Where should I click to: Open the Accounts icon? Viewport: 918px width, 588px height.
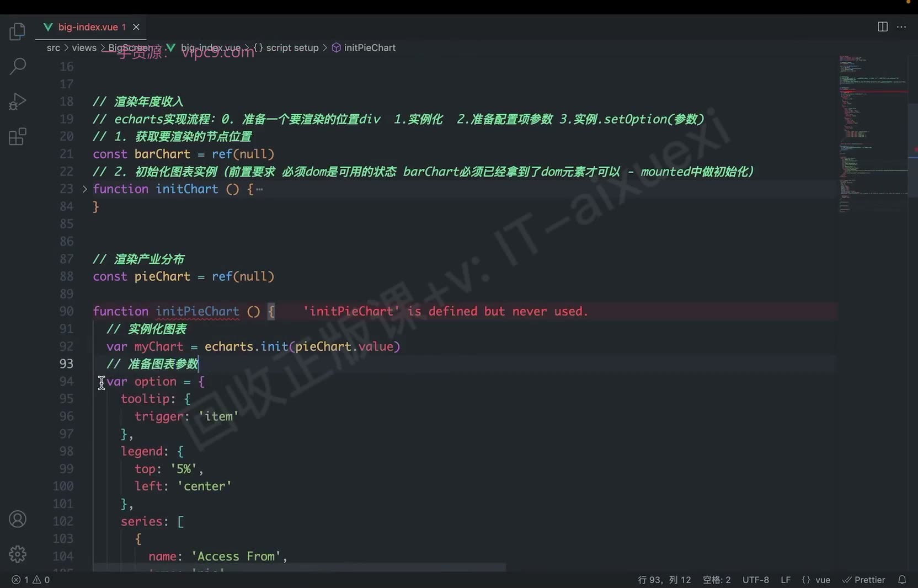tap(18, 519)
